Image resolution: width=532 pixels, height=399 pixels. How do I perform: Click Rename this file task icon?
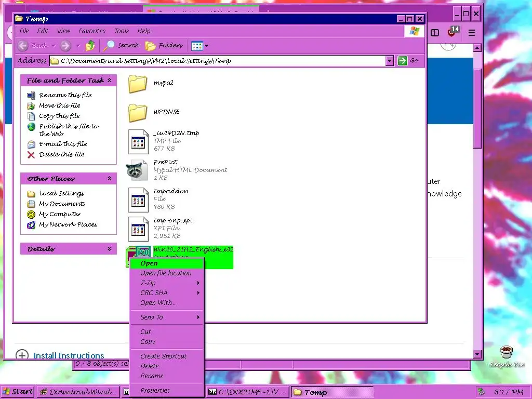[31, 96]
